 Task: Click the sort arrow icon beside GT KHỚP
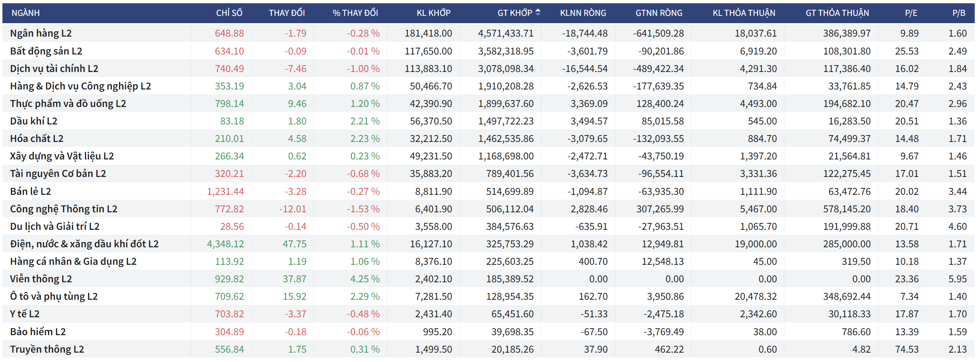click(x=538, y=13)
